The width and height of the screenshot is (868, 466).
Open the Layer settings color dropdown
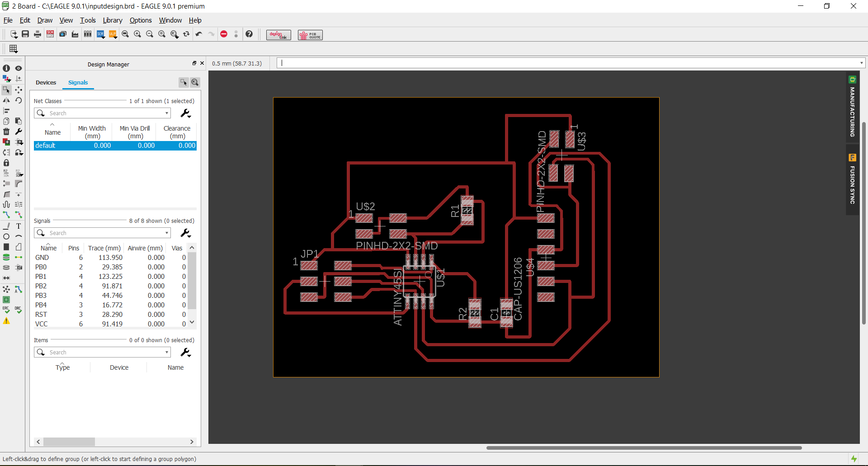[6, 79]
